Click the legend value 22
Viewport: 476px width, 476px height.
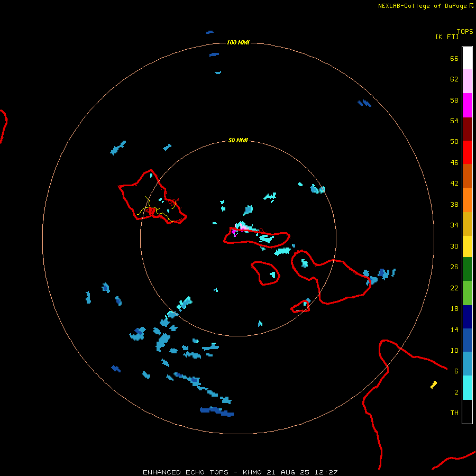[x=454, y=288]
